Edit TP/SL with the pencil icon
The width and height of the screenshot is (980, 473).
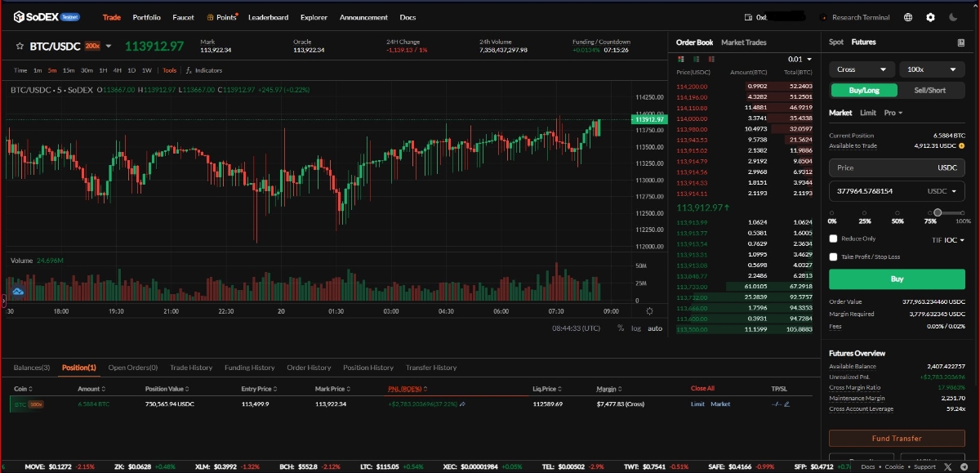pyautogui.click(x=786, y=404)
